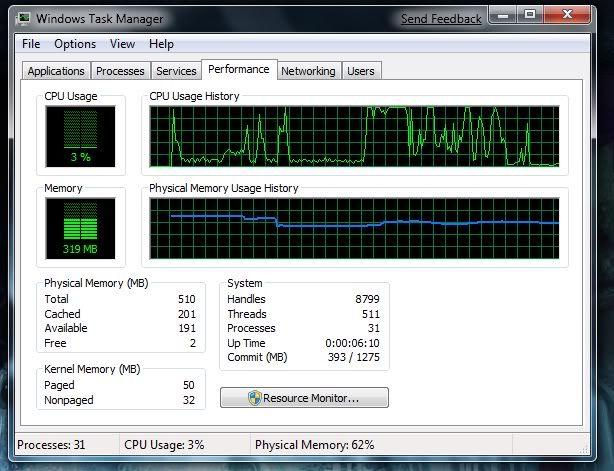Go to the Networking tab
Viewport: 614px width, 471px height.
click(x=307, y=71)
